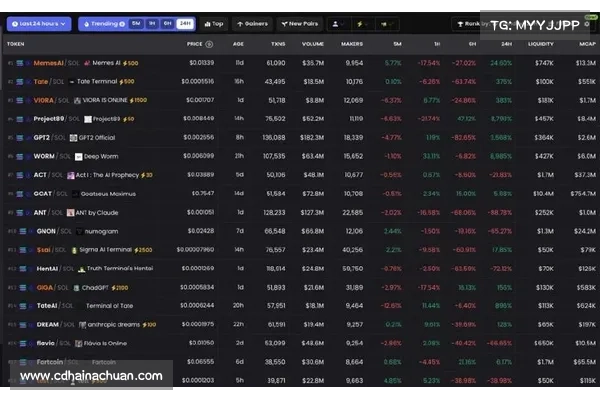Select GOAT price cell $0.7547
600x400 pixels.
(203, 193)
